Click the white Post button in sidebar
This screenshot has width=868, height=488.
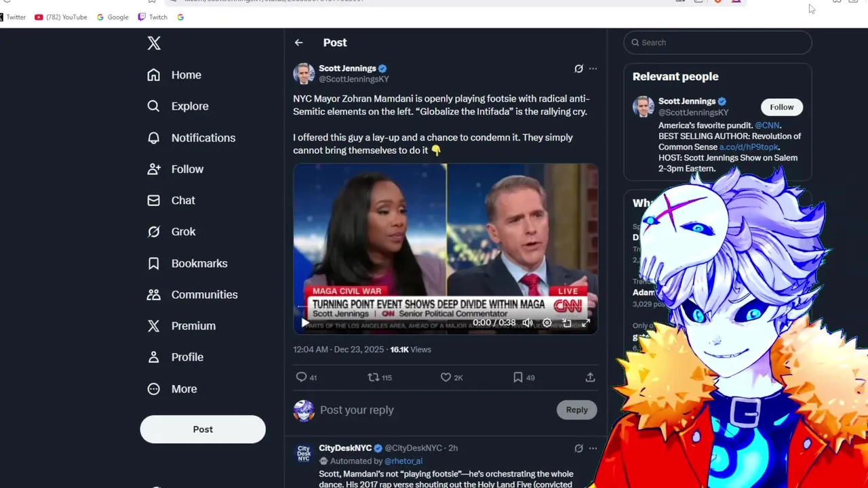[203, 429]
